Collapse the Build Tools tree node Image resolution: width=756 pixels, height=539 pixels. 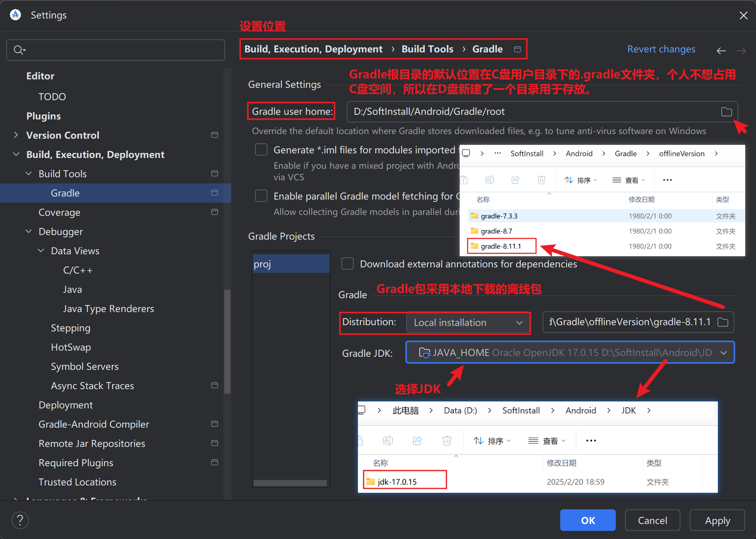click(29, 173)
